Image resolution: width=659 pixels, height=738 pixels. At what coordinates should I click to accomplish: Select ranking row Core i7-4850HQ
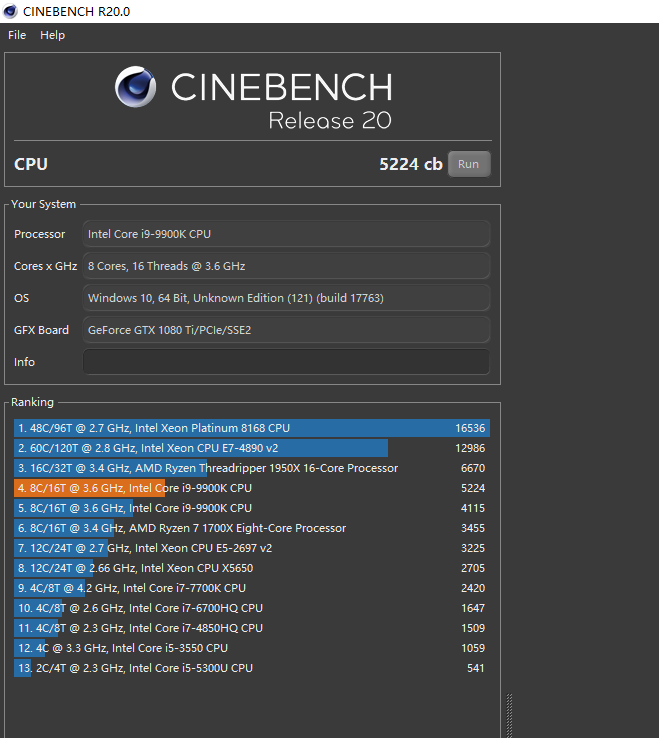pyautogui.click(x=252, y=628)
